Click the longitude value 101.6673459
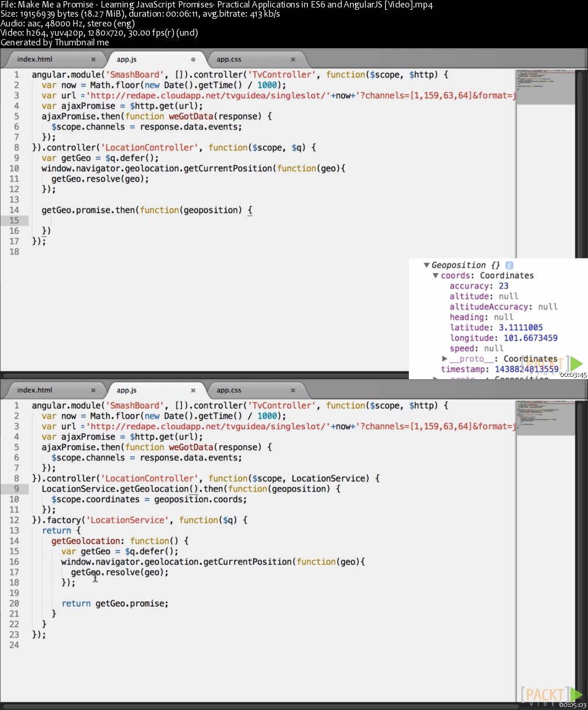Viewport: 588px width, 710px height. pyautogui.click(x=531, y=338)
